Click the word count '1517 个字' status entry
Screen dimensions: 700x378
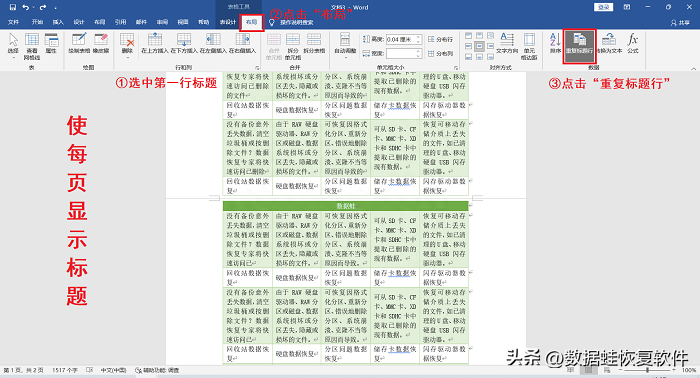point(65,370)
